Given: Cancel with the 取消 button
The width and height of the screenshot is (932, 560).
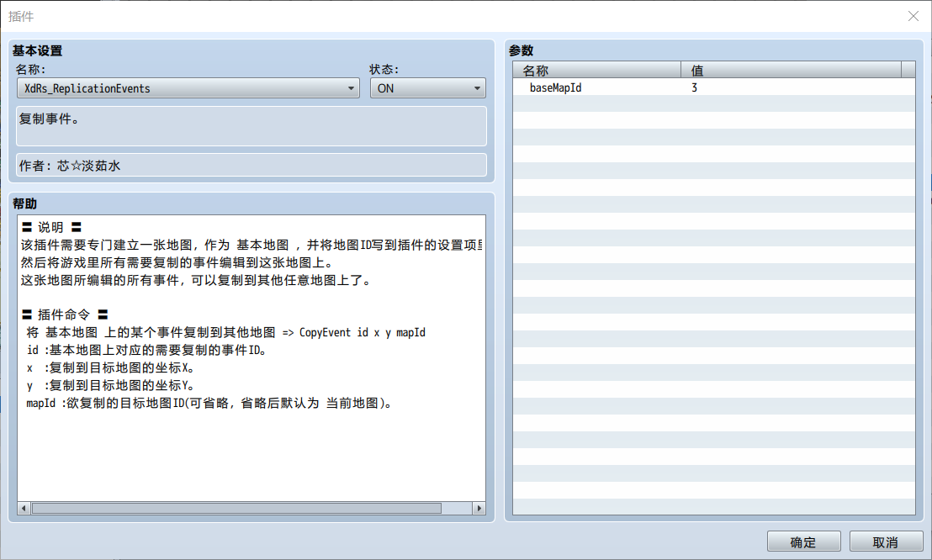Looking at the screenshot, I should point(886,542).
